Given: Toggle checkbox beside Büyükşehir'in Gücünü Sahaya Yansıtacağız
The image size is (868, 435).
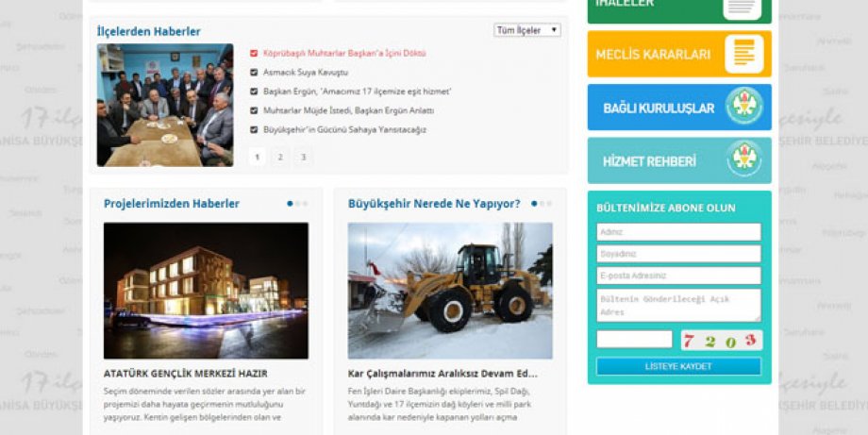Looking at the screenshot, I should [x=254, y=129].
